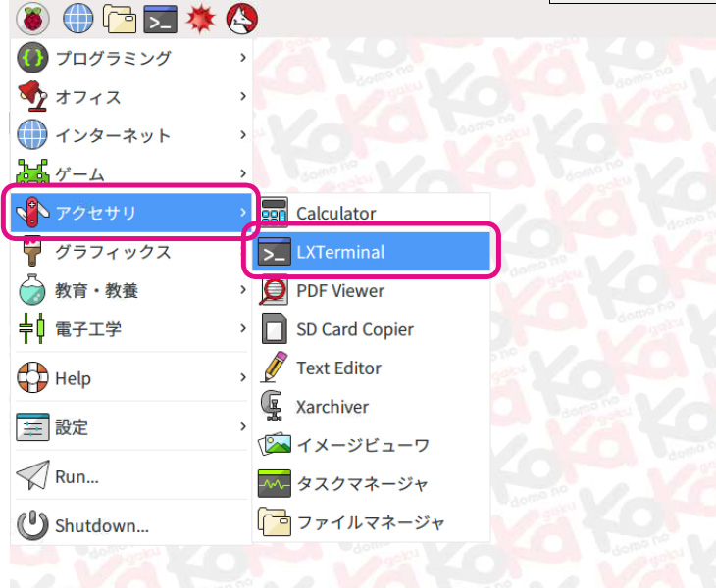
Task: Open the プログラミング menu category
Action: coord(131,58)
